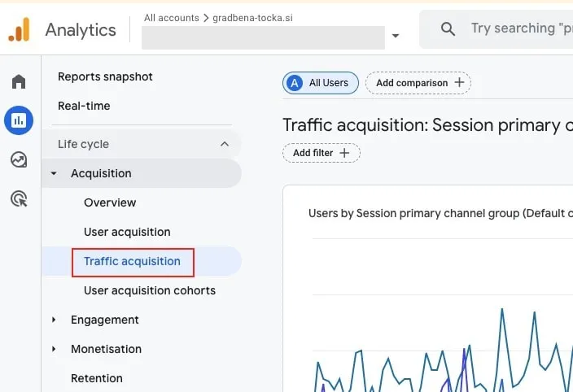Click the Google Analytics logo
This screenshot has height=392, width=573.
[x=19, y=29]
